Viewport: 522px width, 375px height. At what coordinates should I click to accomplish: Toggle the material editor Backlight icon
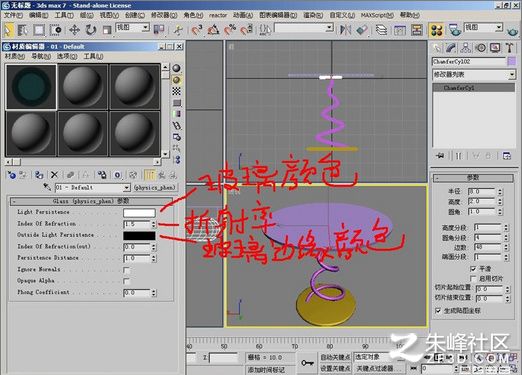click(176, 80)
